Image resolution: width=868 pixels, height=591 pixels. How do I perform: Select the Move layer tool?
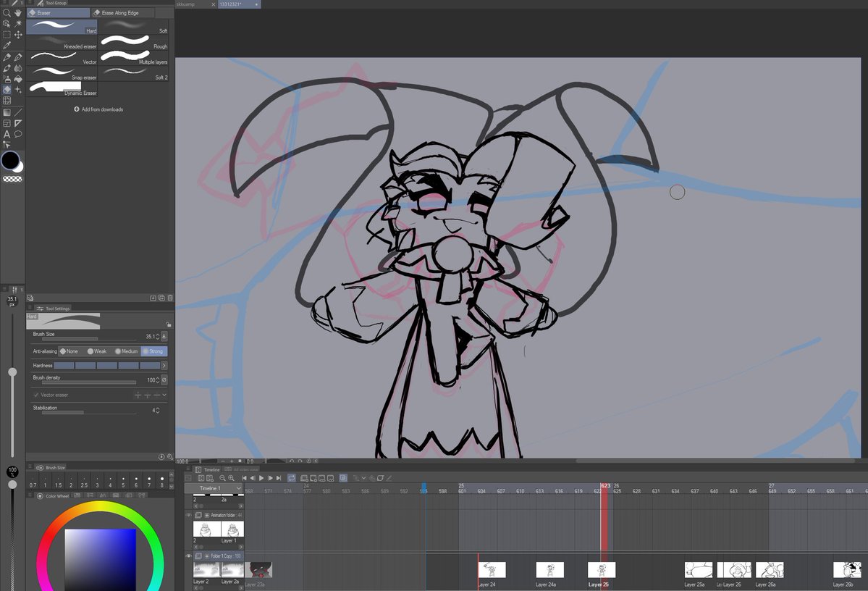tap(18, 34)
